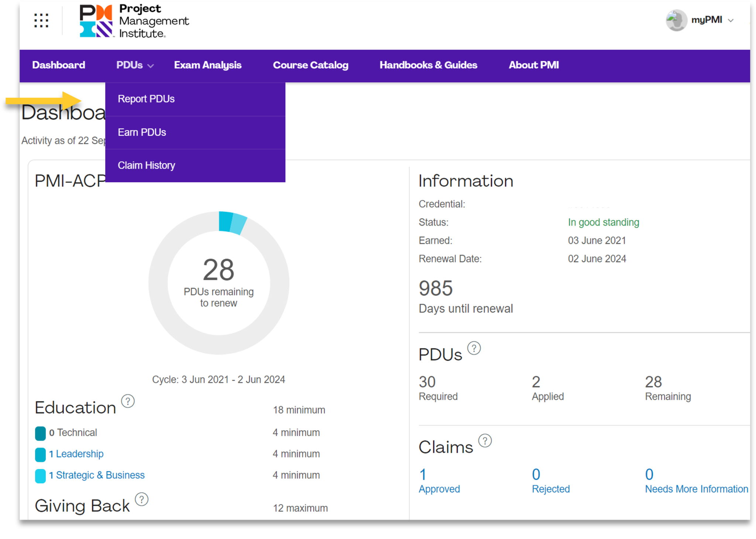Click the help icon beside PDUs heading
This screenshot has width=756, height=539.
[x=474, y=348]
